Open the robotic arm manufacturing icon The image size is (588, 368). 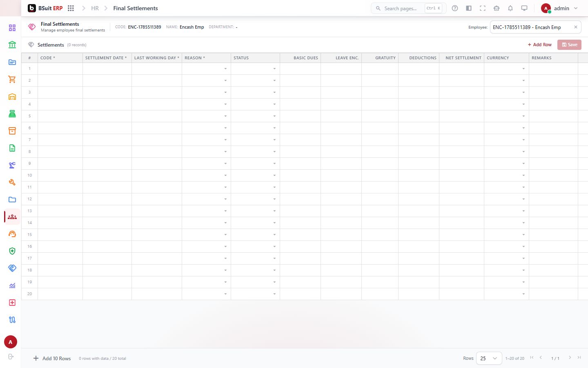pos(12,165)
